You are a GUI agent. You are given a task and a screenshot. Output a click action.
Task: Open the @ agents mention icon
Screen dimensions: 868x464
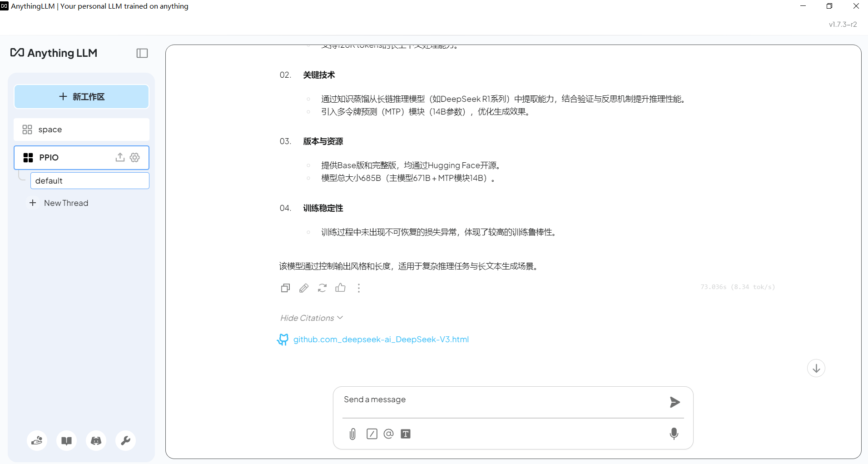(x=388, y=434)
